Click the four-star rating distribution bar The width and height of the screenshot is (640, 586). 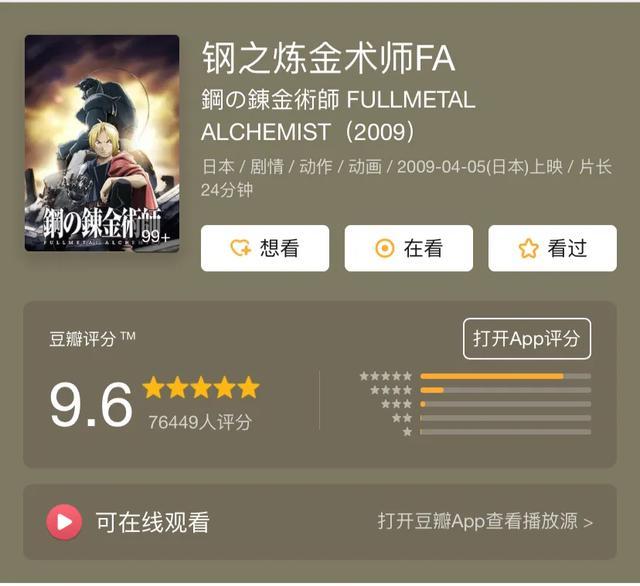(506, 390)
